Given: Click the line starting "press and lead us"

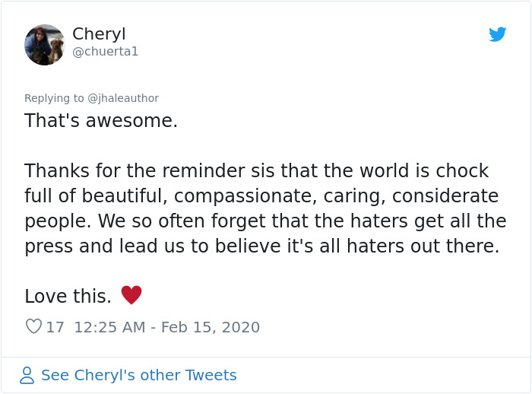Looking at the screenshot, I should click(x=261, y=246).
